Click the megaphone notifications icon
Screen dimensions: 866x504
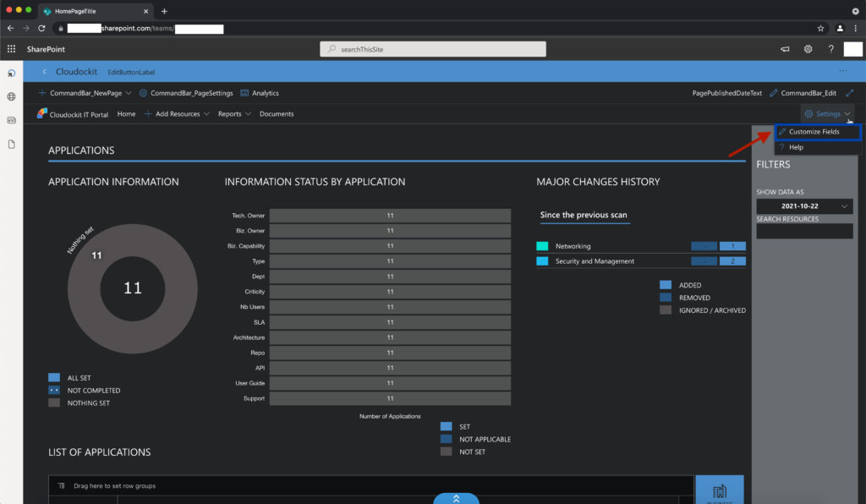(785, 49)
